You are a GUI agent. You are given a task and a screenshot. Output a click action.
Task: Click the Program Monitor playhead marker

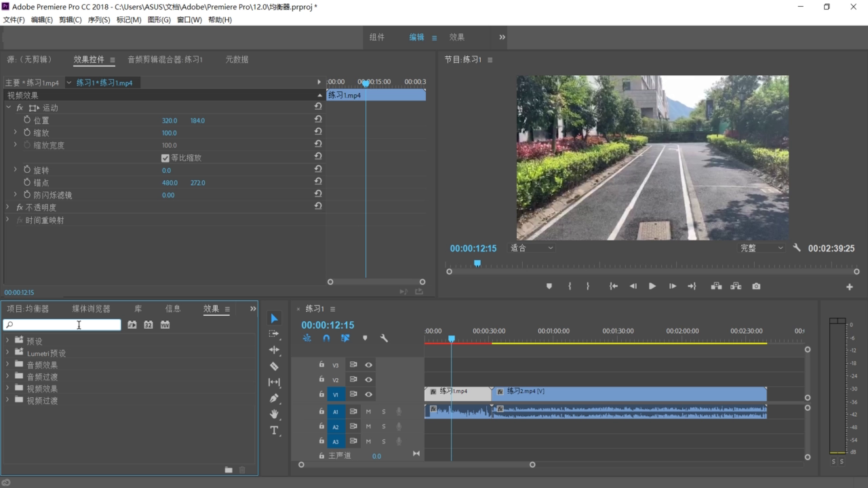477,263
